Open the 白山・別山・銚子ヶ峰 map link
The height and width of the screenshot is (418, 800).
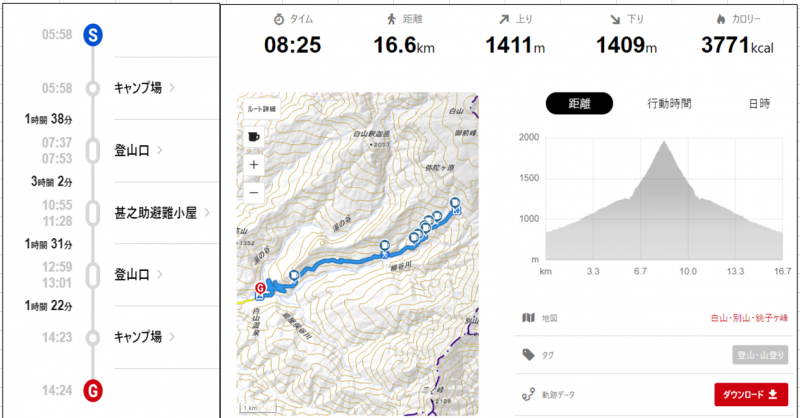point(749,318)
